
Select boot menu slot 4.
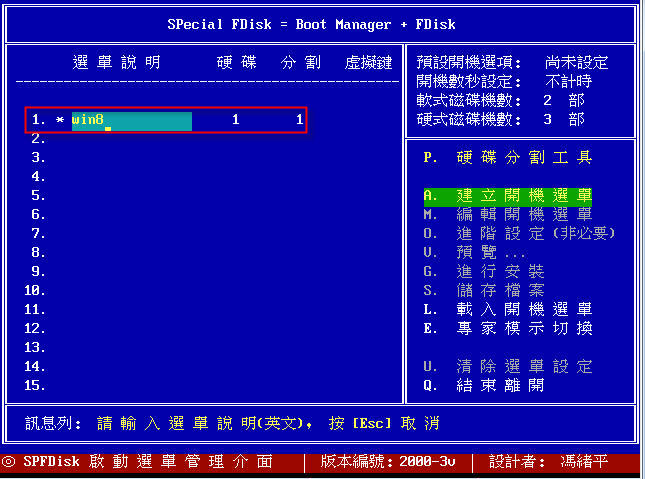pyautogui.click(x=38, y=177)
